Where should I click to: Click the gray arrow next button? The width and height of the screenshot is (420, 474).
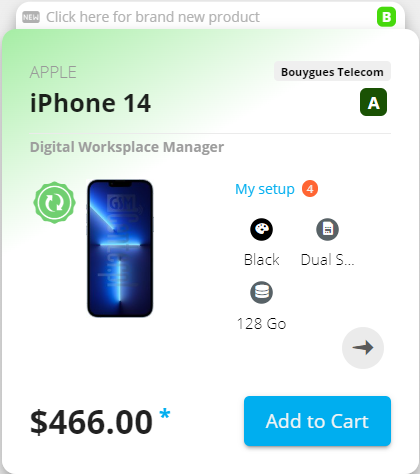363,348
